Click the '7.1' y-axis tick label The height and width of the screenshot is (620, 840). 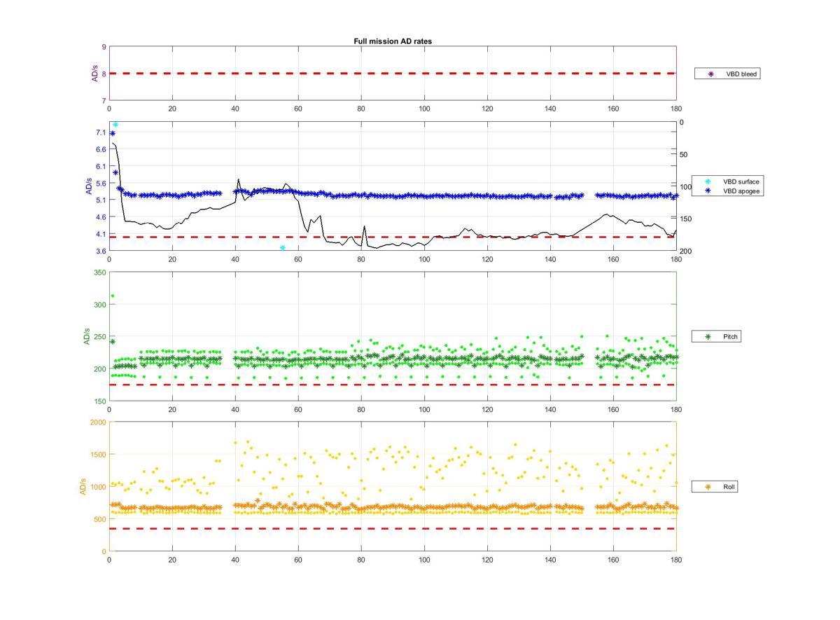coord(101,132)
